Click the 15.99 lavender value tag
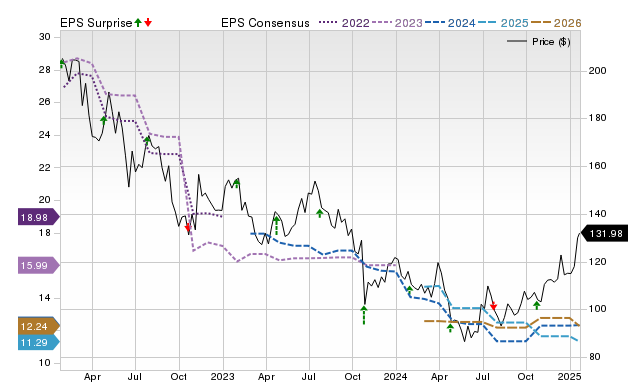Image resolution: width=640 pixels, height=382 pixels. point(39,266)
